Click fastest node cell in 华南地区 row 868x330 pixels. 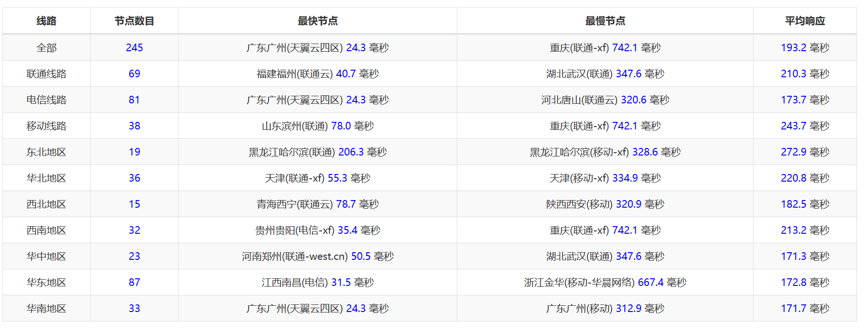[x=318, y=308]
